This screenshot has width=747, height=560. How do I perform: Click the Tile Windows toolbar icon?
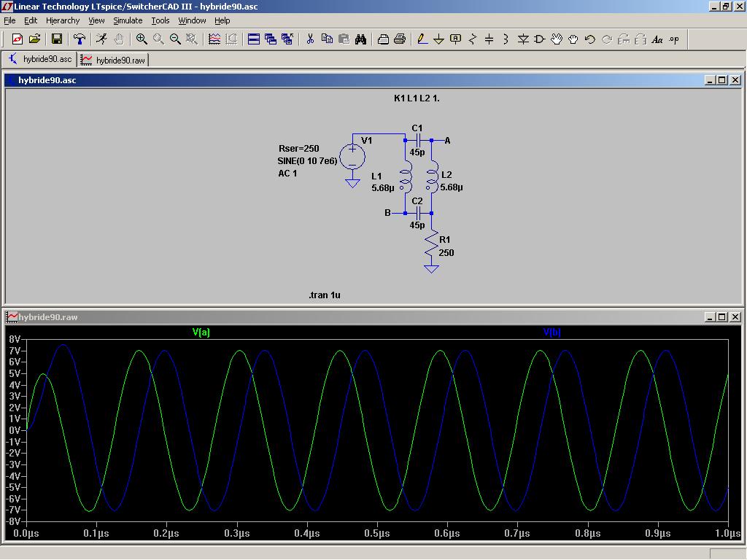coord(254,39)
